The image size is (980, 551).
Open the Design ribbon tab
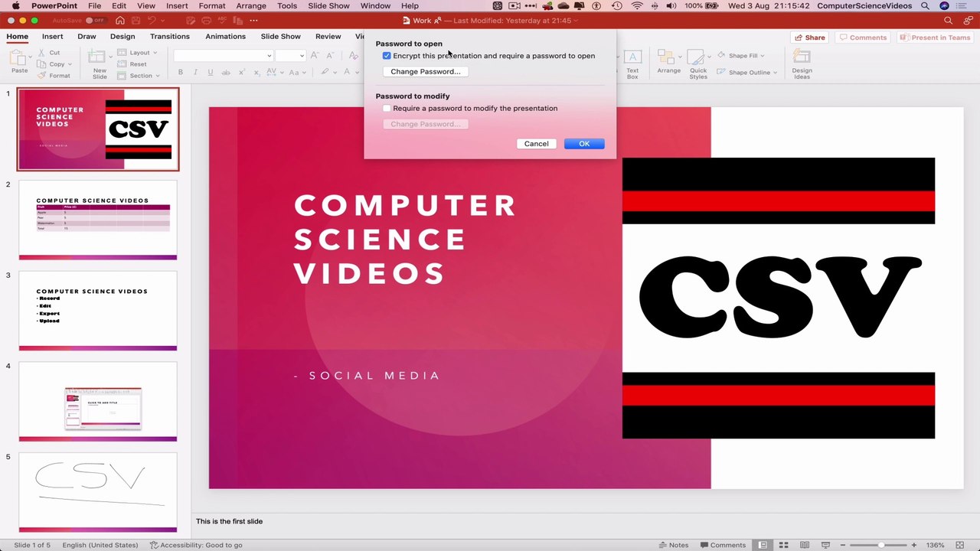coord(122,37)
